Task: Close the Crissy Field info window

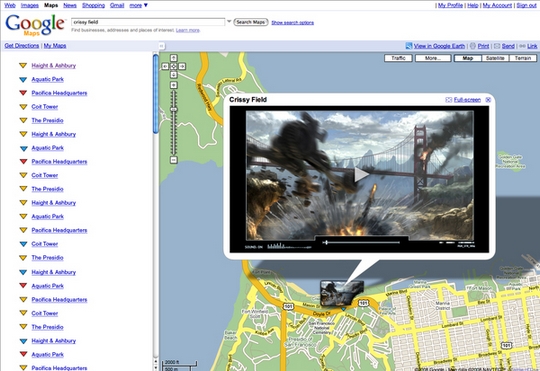Action: [x=488, y=100]
